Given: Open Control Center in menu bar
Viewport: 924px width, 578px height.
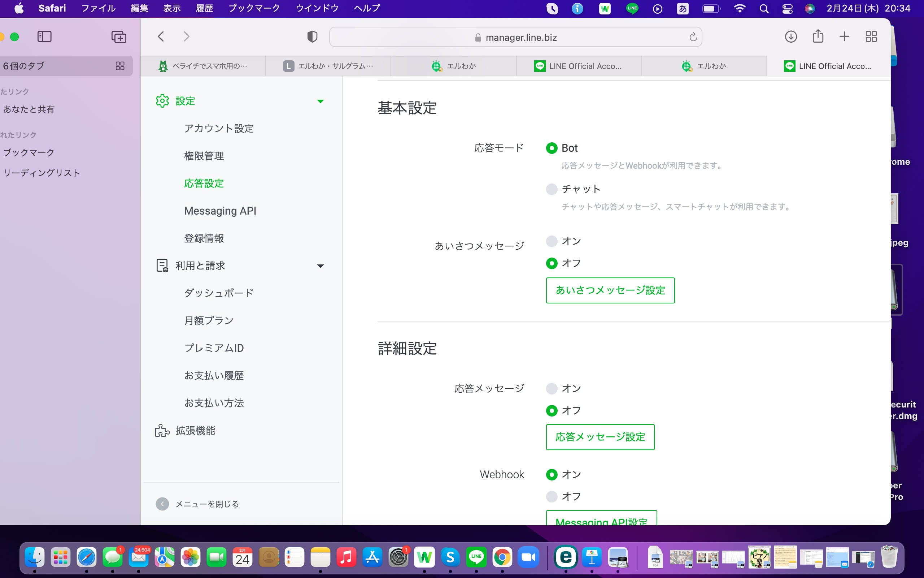Looking at the screenshot, I should point(787,8).
